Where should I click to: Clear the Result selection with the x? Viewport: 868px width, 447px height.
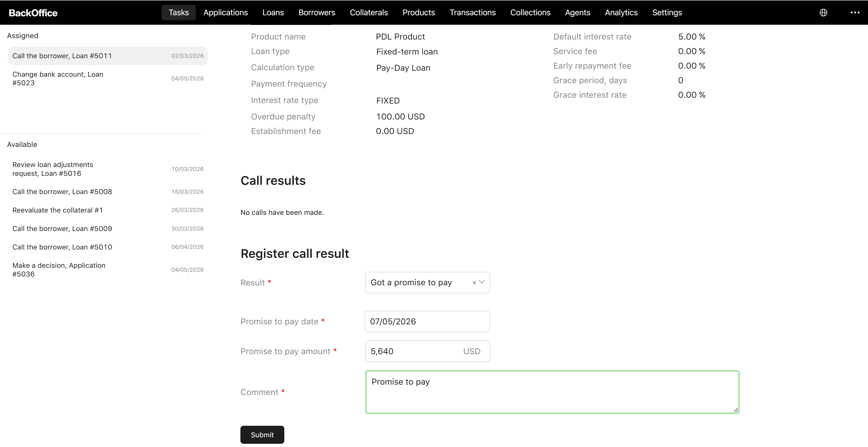point(474,283)
